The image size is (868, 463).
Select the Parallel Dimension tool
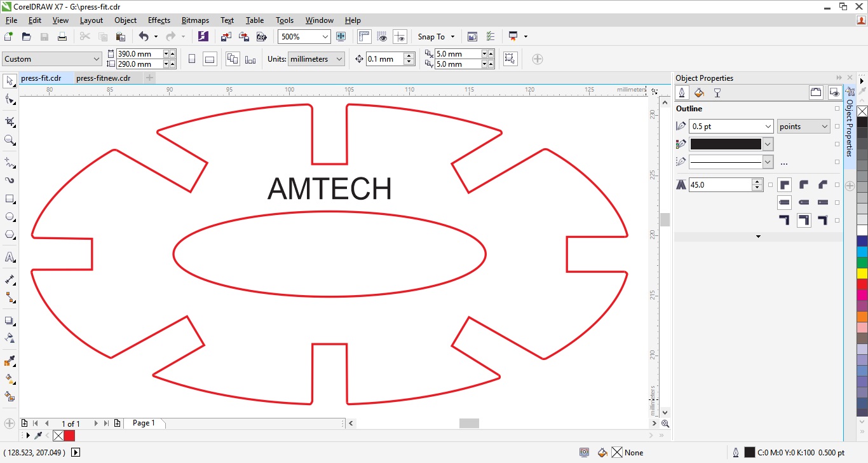click(10, 280)
